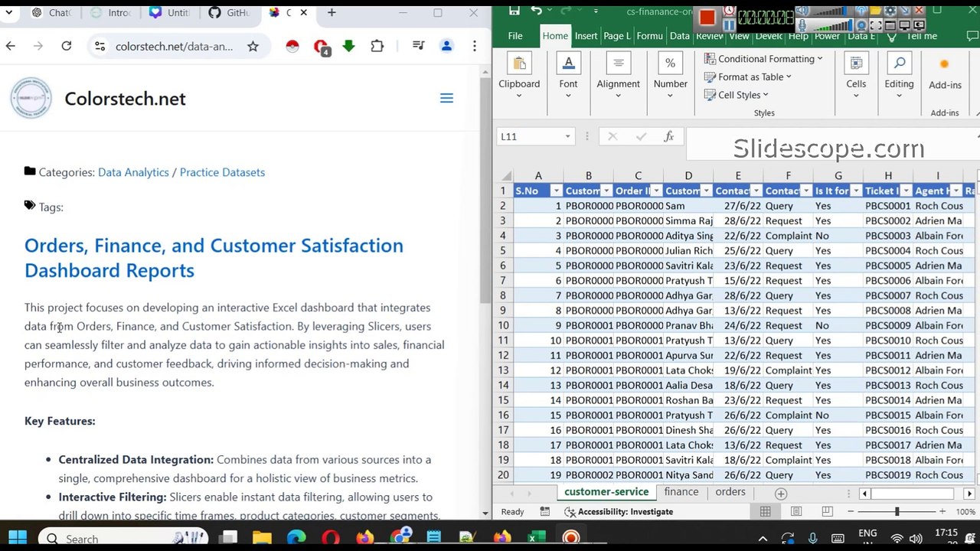Open the Data Analytics category link
The width and height of the screenshot is (980, 551).
point(133,172)
